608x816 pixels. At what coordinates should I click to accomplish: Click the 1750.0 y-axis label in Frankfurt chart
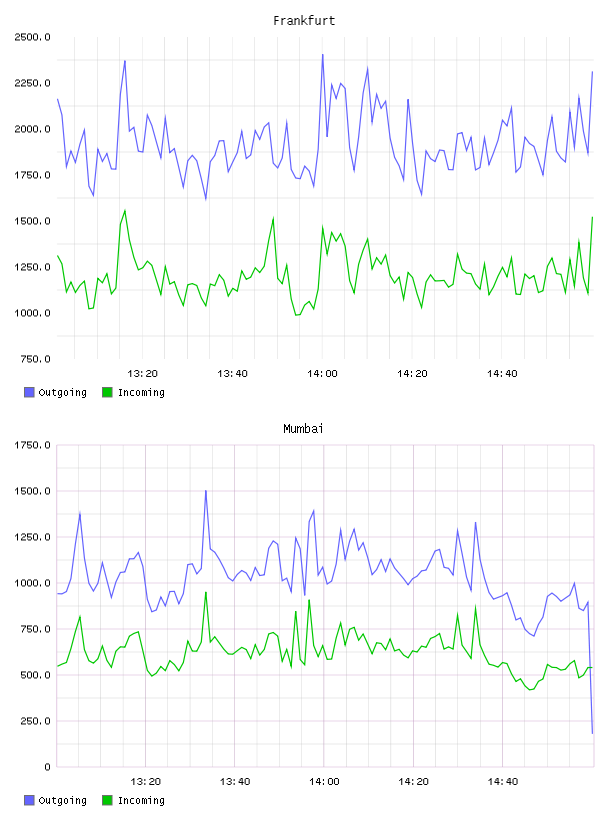[32, 175]
